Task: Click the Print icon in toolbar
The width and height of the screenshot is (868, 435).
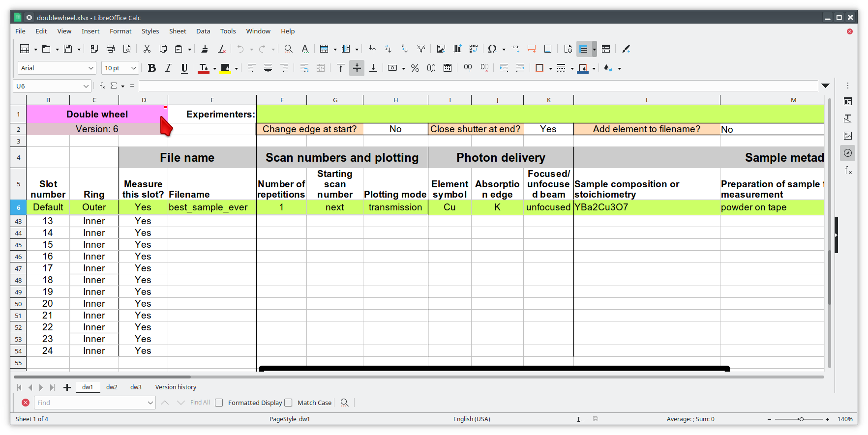Action: pyautogui.click(x=111, y=49)
